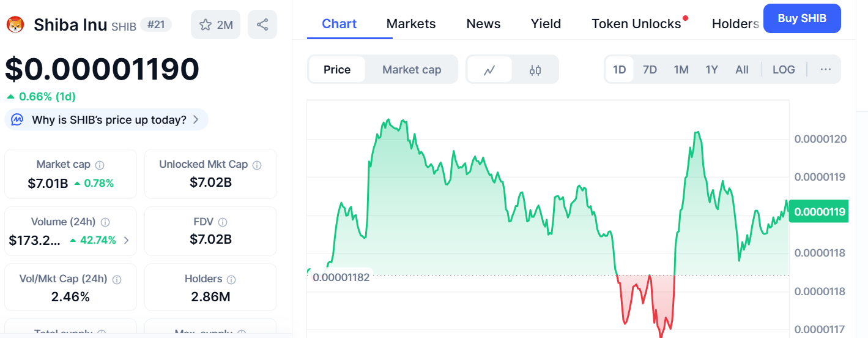
Task: Click the share icon button
Action: click(x=262, y=24)
